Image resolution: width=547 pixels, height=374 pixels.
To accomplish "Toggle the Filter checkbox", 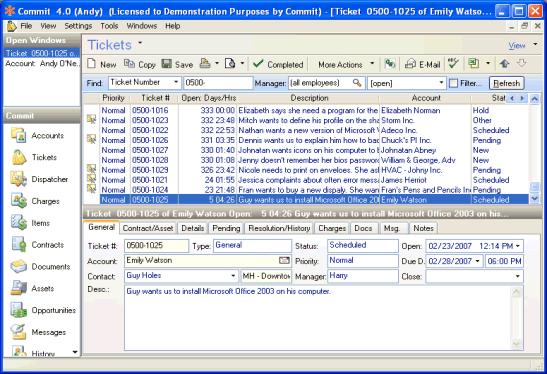I will point(453,83).
